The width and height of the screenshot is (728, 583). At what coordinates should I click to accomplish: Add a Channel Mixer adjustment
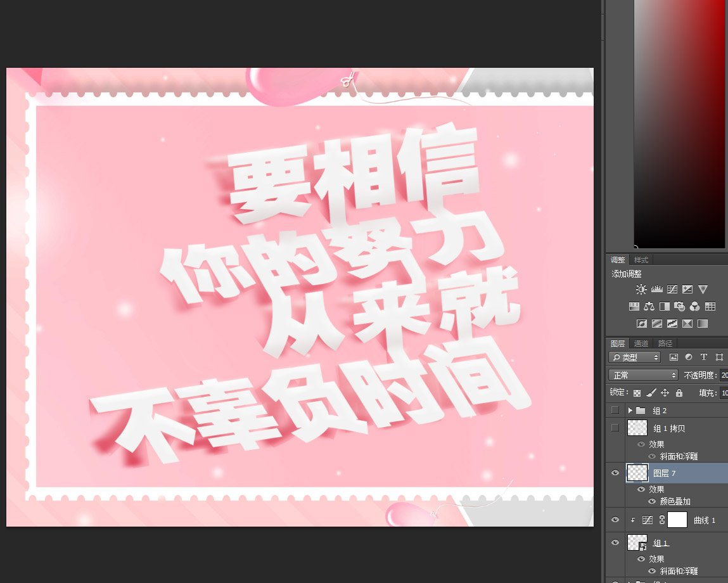click(x=694, y=306)
